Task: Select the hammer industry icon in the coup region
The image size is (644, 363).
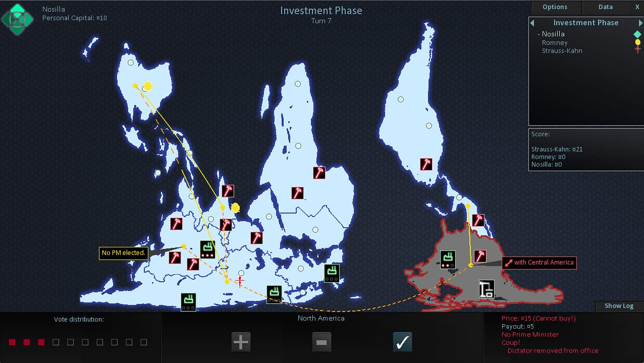Action: [x=480, y=255]
